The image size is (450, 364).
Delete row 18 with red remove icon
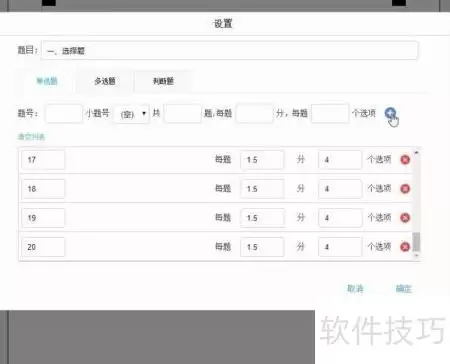[405, 189]
